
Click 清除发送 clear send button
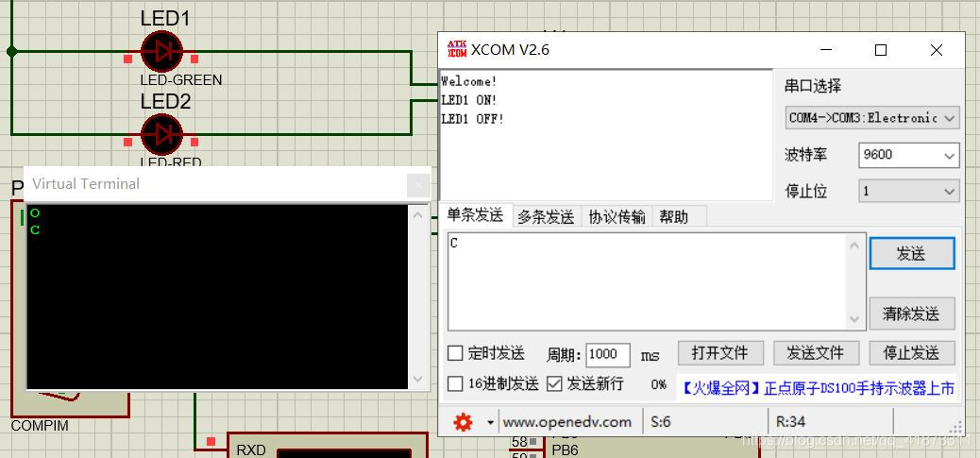911,314
